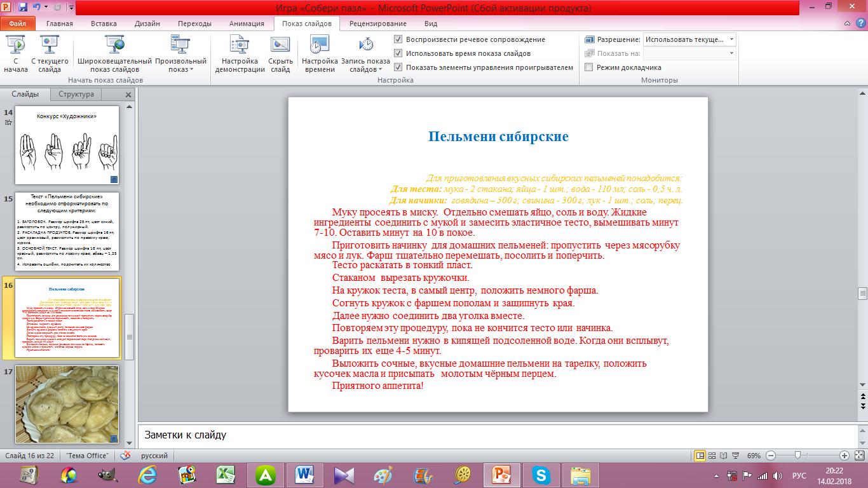Switch to Переходы ribbon tab

[x=194, y=24]
